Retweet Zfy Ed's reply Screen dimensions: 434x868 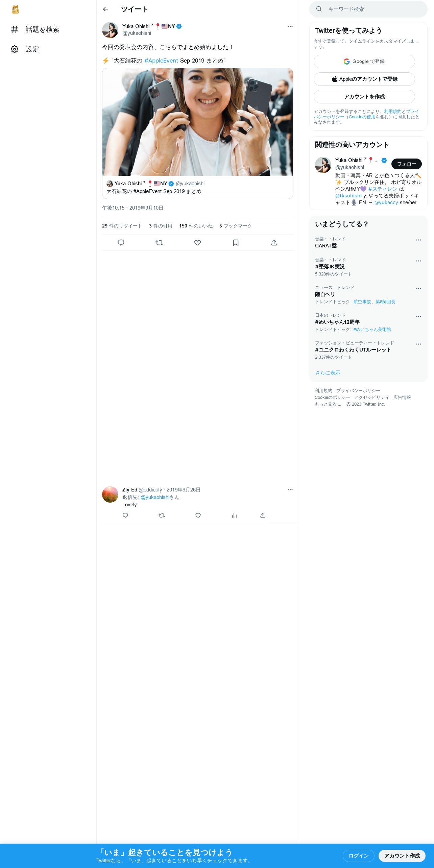pyautogui.click(x=162, y=515)
